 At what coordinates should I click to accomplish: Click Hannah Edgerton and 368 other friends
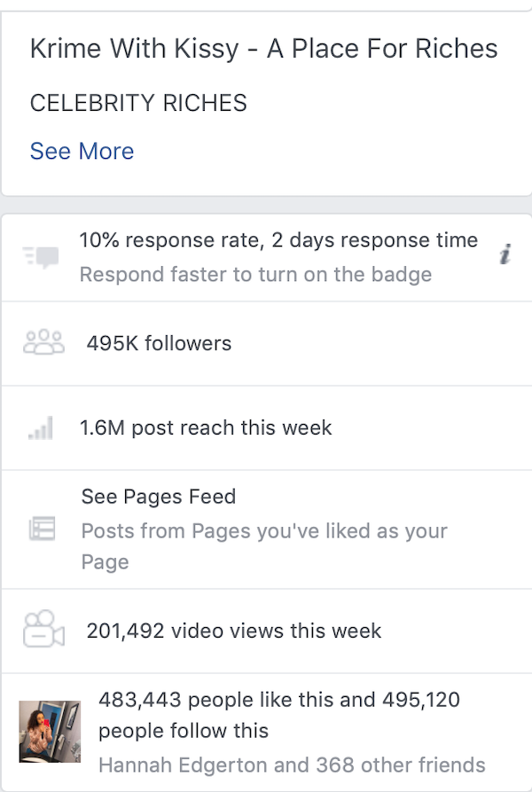[292, 765]
